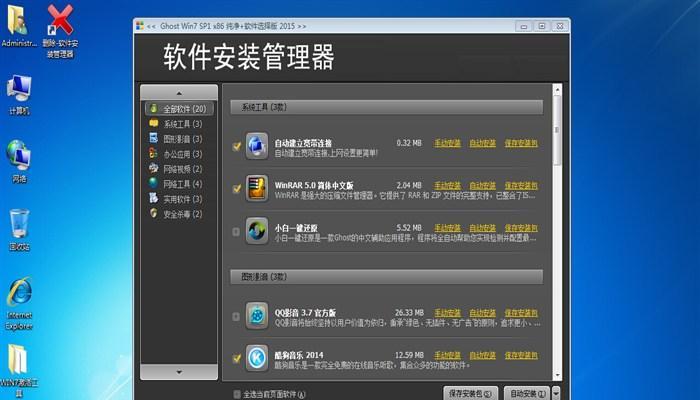Open the dropdown beside 自动安装 button
The image size is (700, 400).
[x=556, y=393]
